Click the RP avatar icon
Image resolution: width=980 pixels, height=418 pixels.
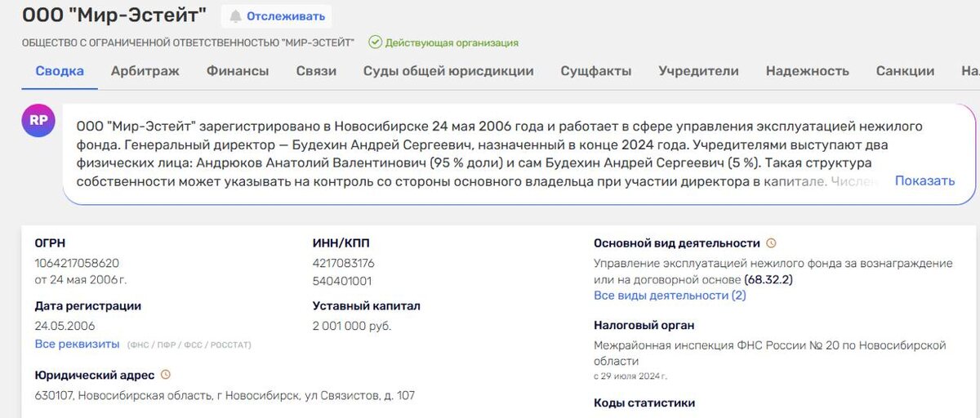click(x=38, y=121)
